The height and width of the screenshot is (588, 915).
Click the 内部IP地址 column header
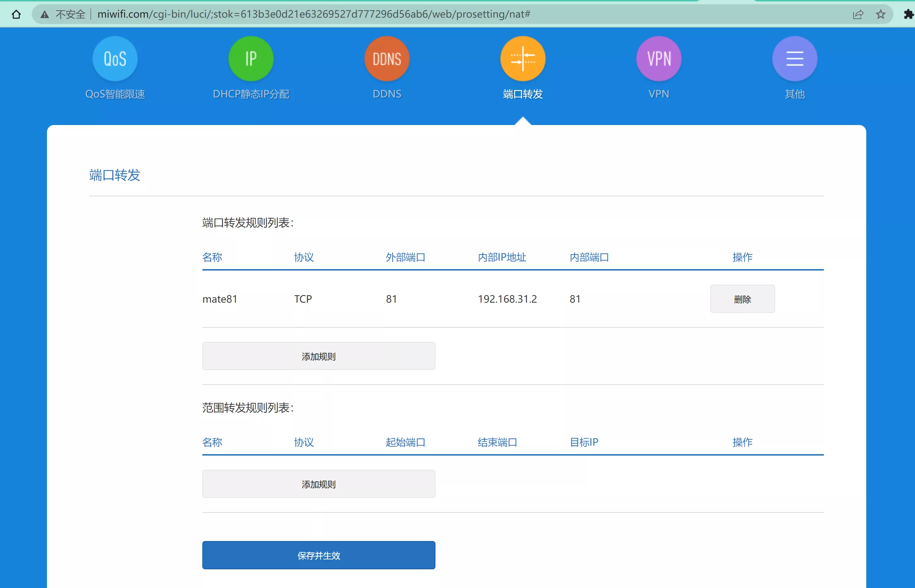click(502, 257)
